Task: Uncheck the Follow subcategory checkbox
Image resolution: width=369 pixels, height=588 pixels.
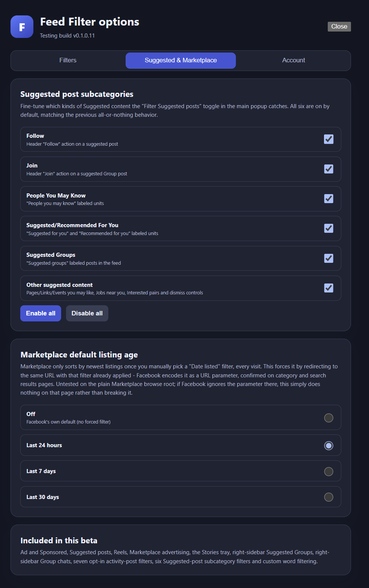Action: 328,139
